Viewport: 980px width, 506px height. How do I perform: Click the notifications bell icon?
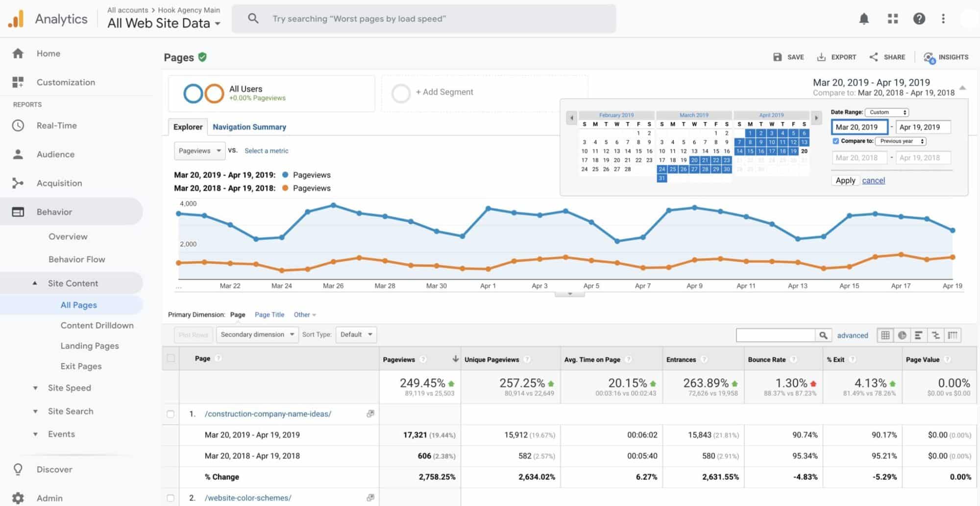tap(864, 19)
